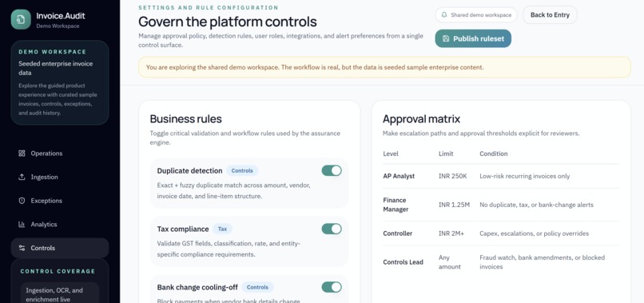Click the 'Any amount' limit cell
Image resolution: width=644 pixels, height=303 pixels.
(x=449, y=262)
